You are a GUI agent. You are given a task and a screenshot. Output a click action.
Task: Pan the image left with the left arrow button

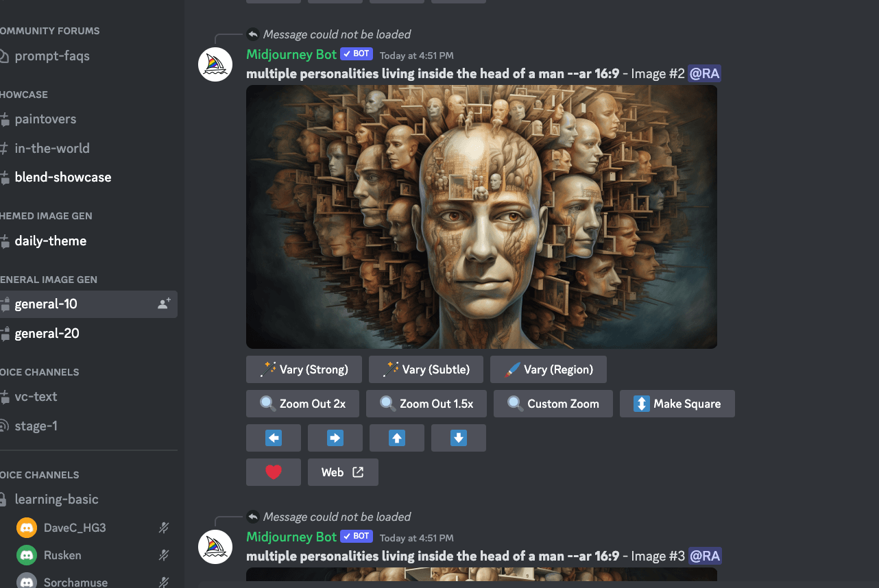tap(274, 438)
